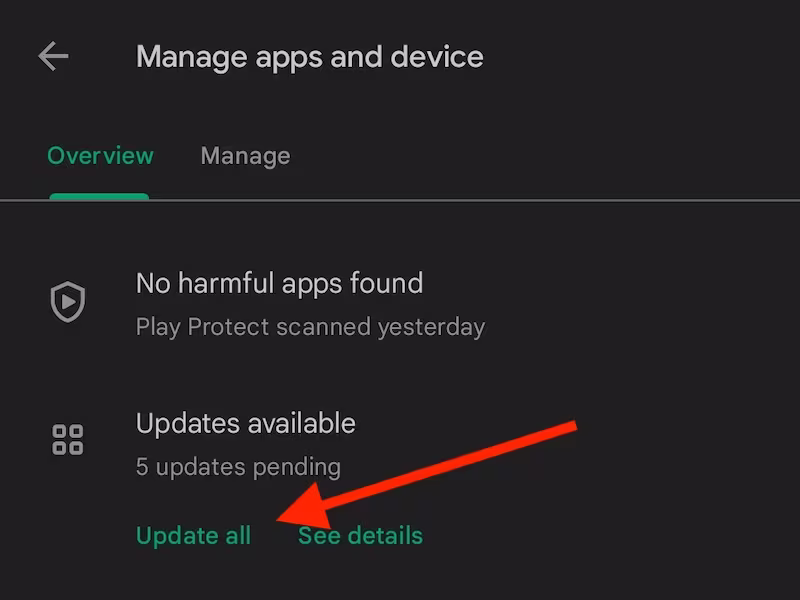The height and width of the screenshot is (600, 800).
Task: Click the word "device" in the header
Action: tap(437, 56)
